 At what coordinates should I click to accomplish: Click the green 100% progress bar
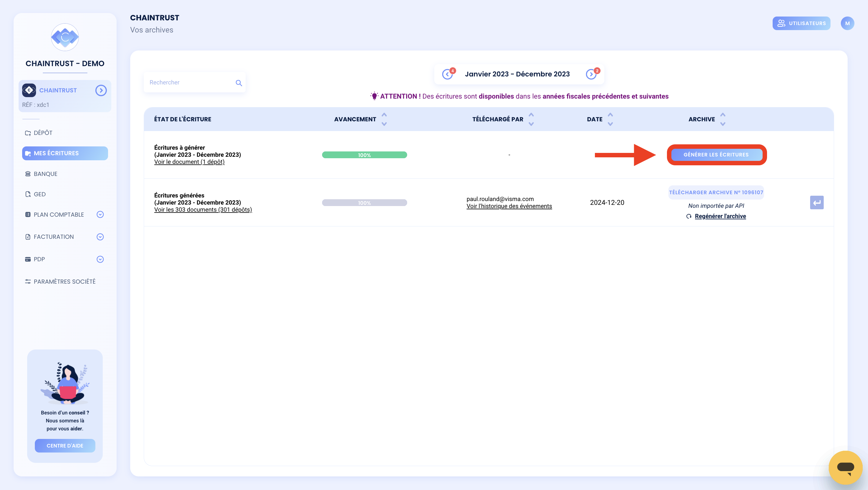365,155
